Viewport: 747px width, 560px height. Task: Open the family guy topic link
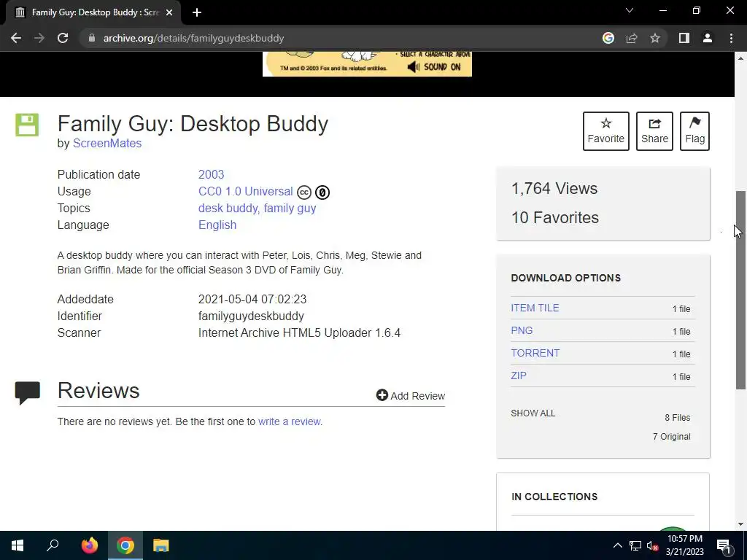(290, 208)
